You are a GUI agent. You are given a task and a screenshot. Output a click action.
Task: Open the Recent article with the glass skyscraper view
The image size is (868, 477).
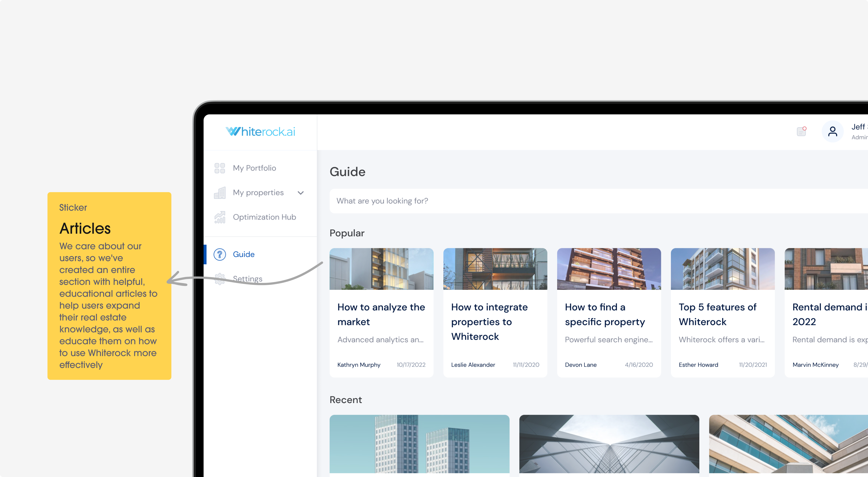609,444
